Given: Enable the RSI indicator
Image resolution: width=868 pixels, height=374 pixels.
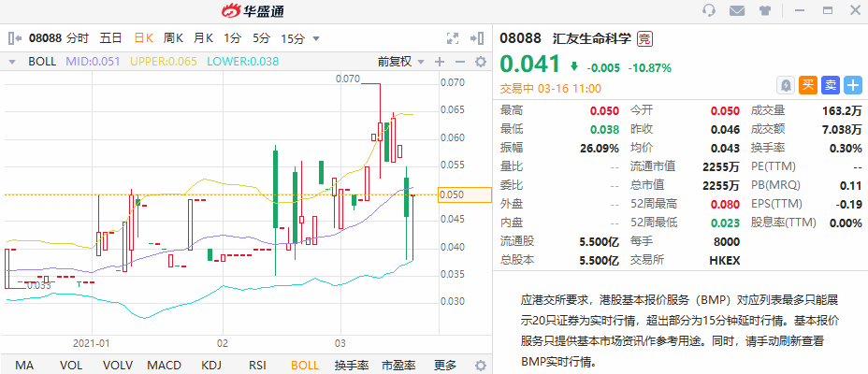Looking at the screenshot, I should (257, 366).
